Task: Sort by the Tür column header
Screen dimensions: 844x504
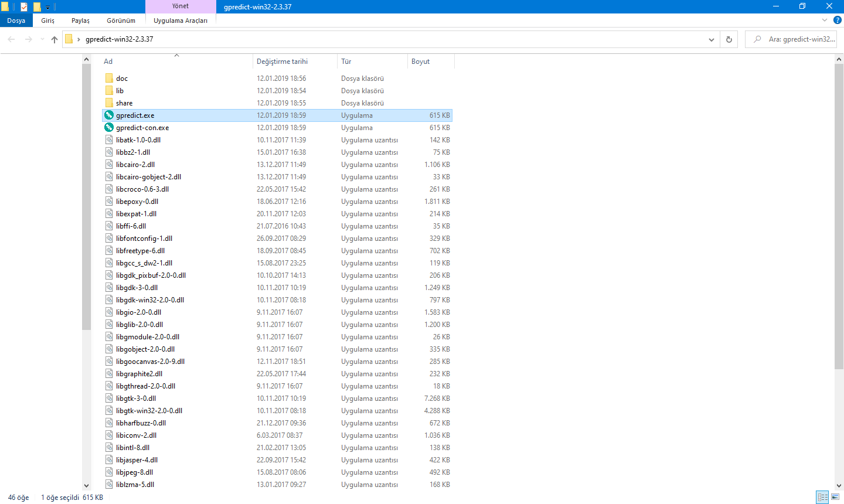Action: tap(372, 62)
